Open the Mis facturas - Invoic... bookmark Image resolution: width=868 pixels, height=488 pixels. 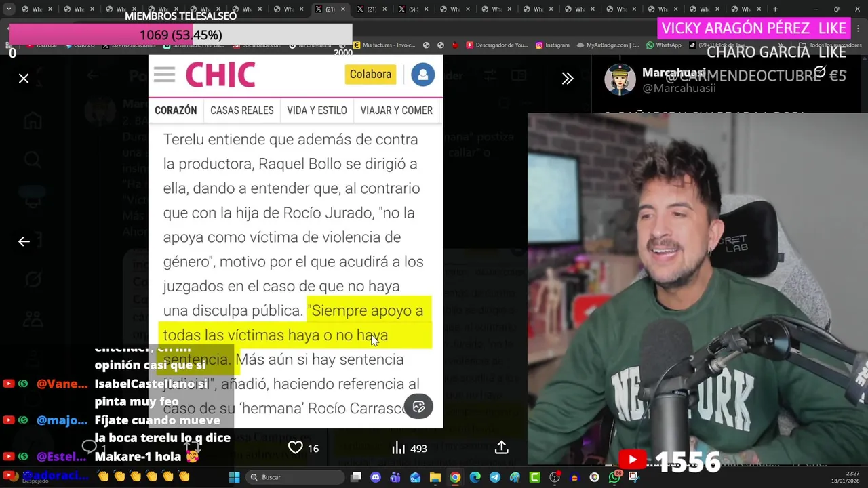pyautogui.click(x=384, y=45)
